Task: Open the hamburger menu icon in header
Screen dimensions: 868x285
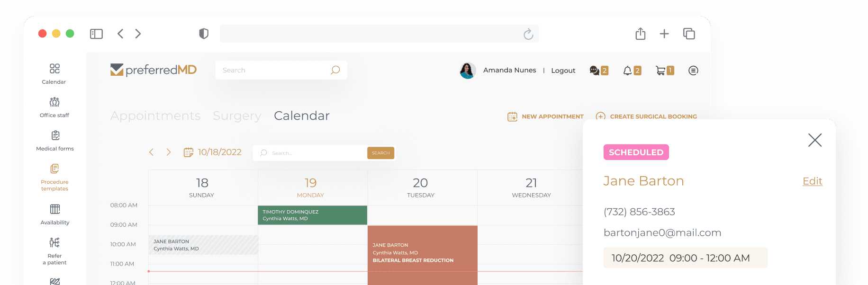Action: (x=693, y=71)
